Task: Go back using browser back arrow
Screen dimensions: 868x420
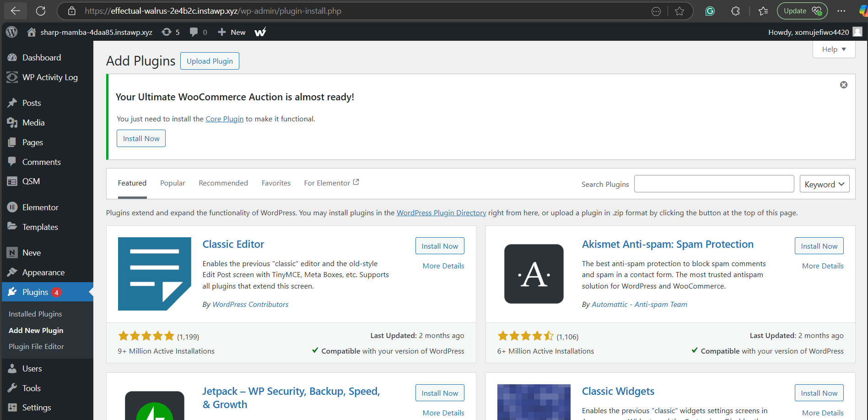Action: tap(16, 11)
